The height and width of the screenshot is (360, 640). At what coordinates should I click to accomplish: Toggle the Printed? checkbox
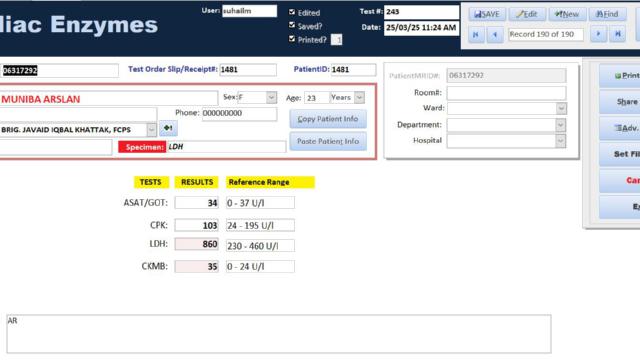click(292, 39)
